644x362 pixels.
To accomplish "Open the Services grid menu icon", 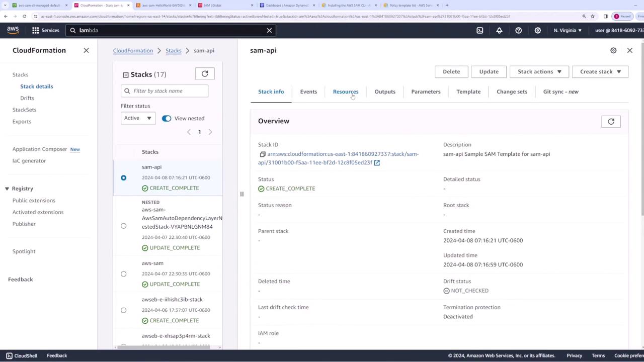I will pos(36,30).
